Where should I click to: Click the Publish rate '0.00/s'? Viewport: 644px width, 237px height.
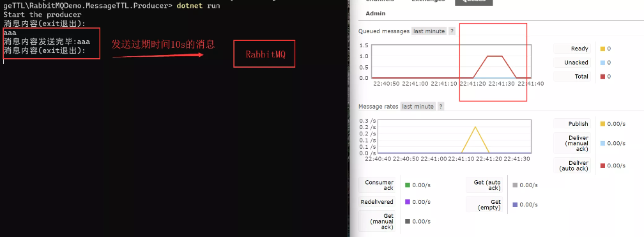[616, 124]
